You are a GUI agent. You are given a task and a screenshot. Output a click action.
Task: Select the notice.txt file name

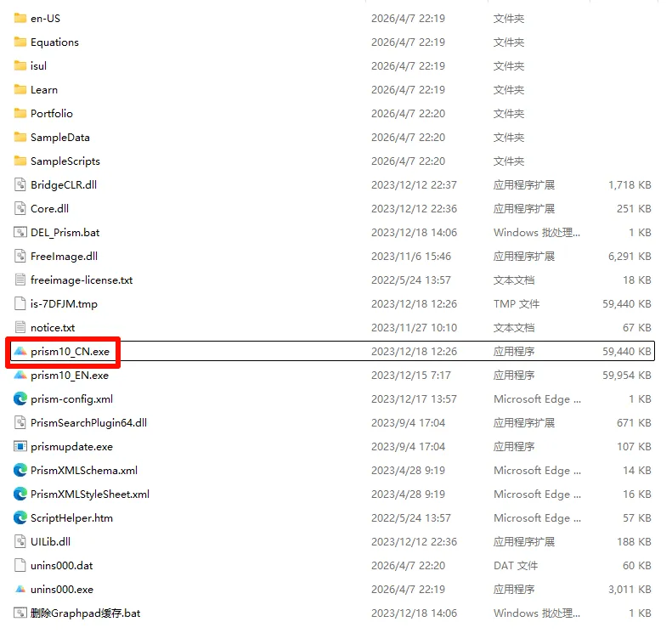click(x=53, y=328)
